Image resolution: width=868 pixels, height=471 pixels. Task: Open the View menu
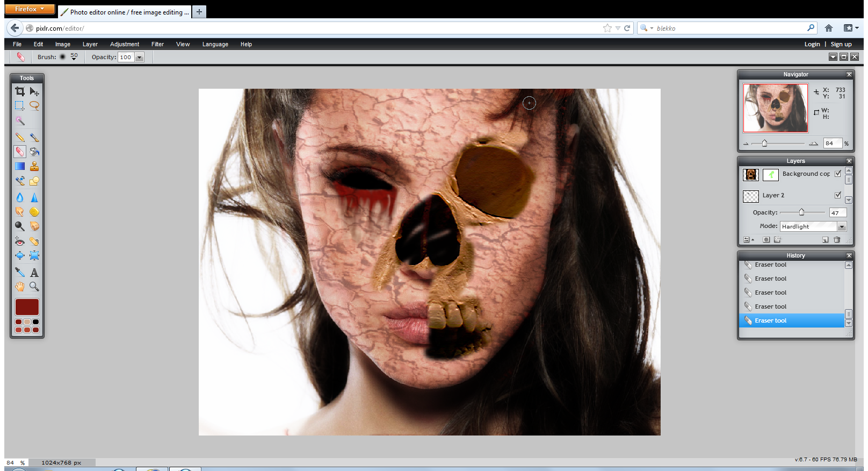point(183,44)
